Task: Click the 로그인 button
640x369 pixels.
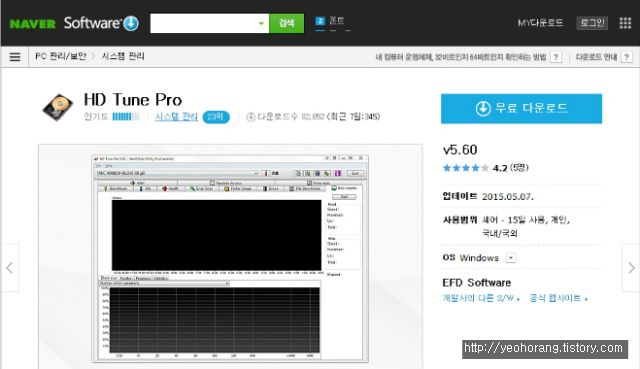Action: [x=592, y=22]
